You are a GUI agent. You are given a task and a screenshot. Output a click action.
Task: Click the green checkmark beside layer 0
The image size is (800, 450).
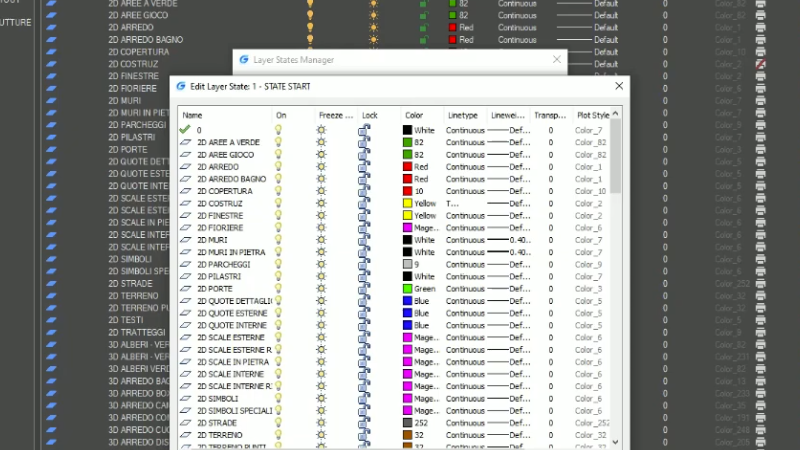185,130
